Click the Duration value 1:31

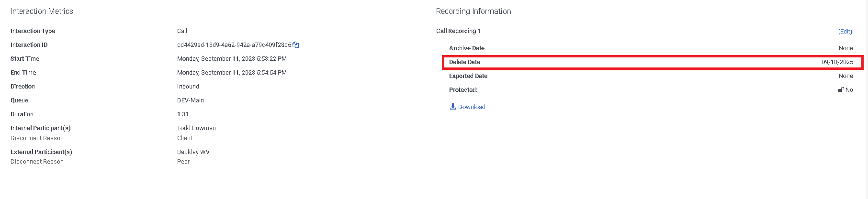click(183, 114)
